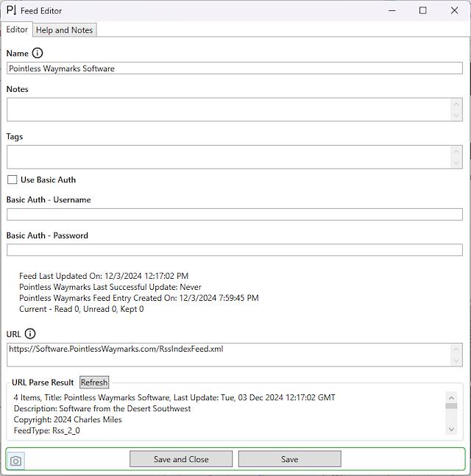Click the 'Basic Auth - Password' label
Viewport: 471px width, 476px height.
[x=47, y=235]
